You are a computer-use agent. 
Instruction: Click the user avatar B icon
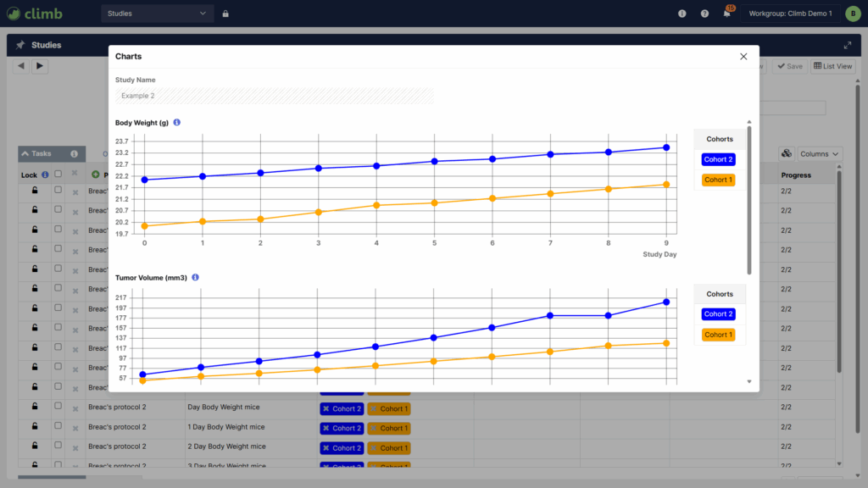(851, 14)
